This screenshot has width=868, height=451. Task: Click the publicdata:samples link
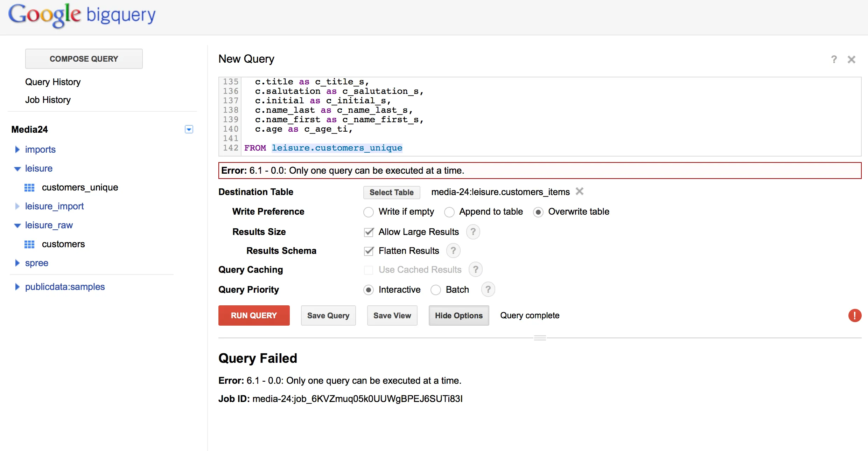65,287
